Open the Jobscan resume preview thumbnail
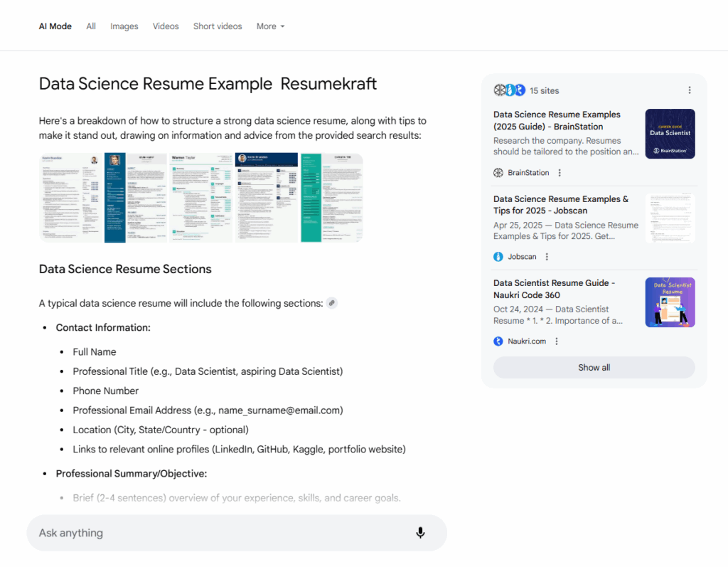 (x=670, y=218)
